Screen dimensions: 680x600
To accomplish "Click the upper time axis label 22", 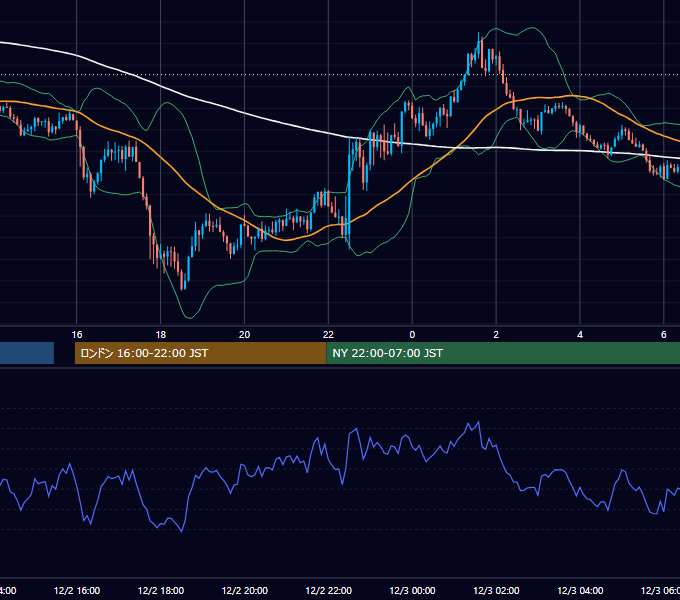I will pyautogui.click(x=328, y=335).
